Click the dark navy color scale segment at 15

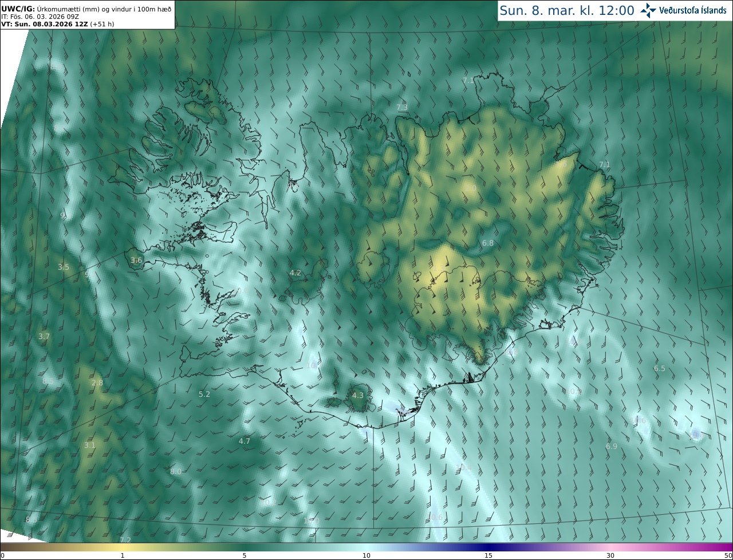point(488,547)
